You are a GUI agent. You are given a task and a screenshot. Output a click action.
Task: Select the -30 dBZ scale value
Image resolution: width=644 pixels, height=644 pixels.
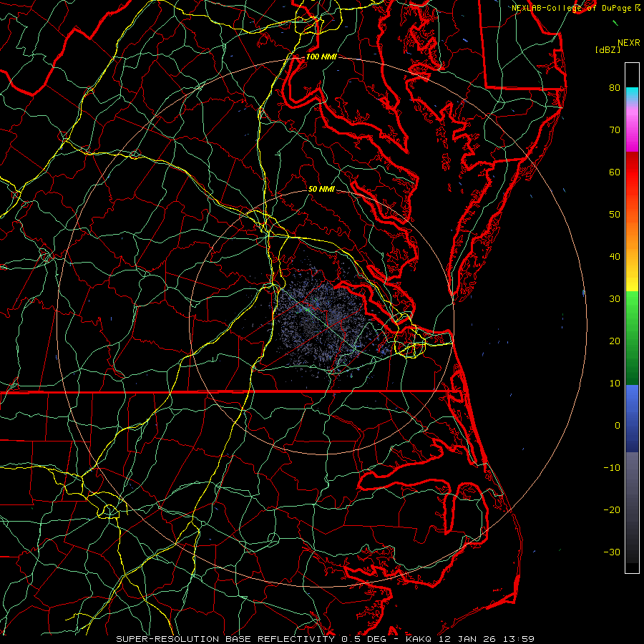610,552
